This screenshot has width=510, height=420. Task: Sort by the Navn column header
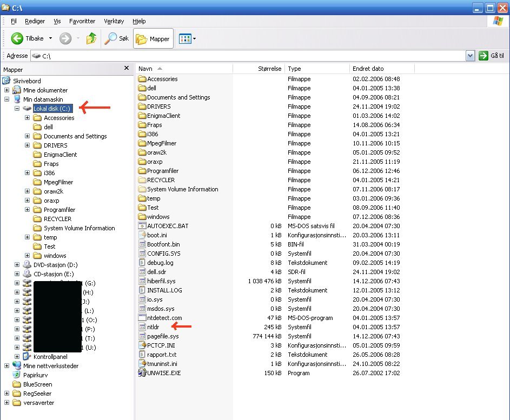click(x=184, y=69)
